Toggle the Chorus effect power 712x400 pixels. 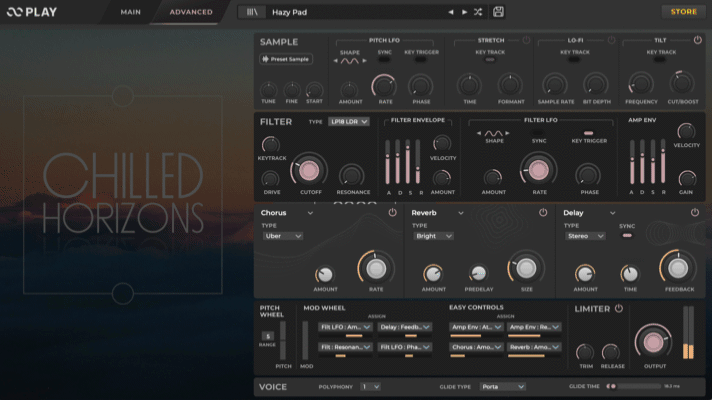[393, 212]
